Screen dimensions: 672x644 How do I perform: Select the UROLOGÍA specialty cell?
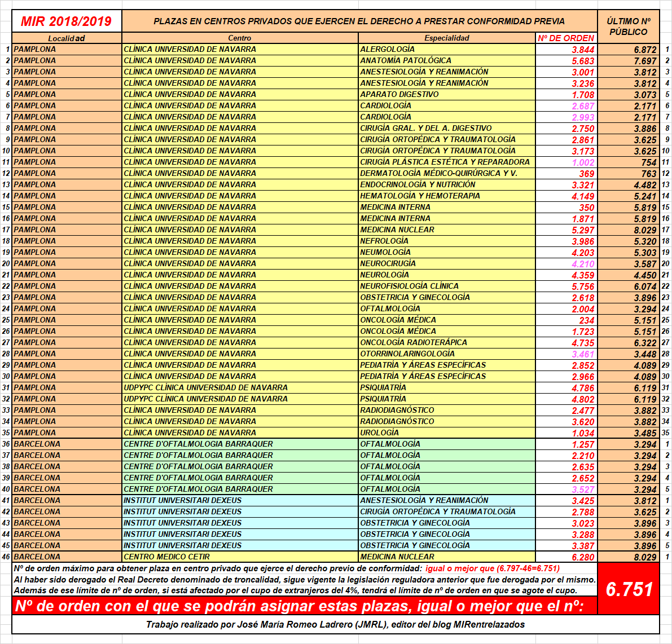[x=446, y=433]
